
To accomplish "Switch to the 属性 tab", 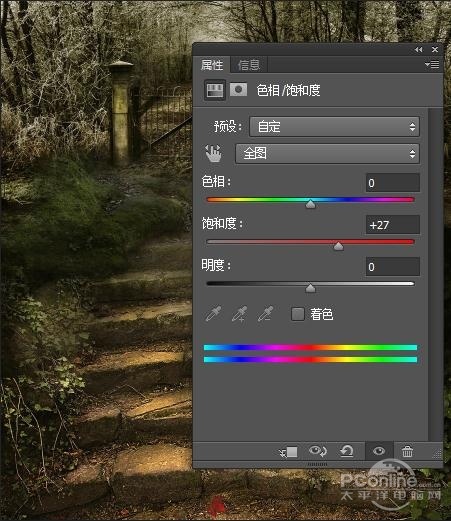I will [212, 65].
